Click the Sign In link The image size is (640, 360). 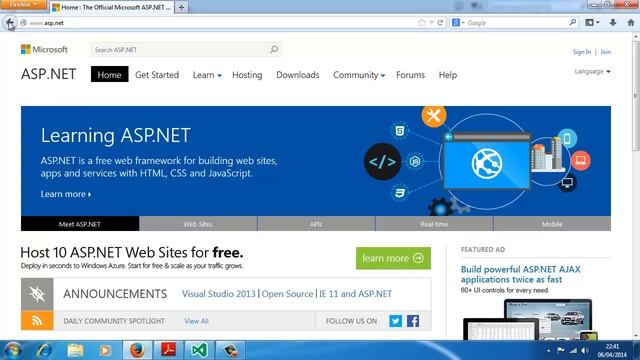click(x=582, y=52)
